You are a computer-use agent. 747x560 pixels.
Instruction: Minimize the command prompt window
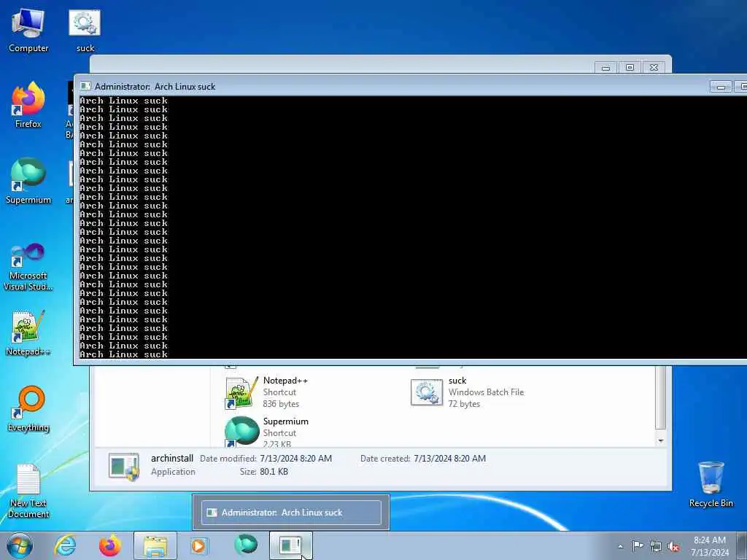[x=721, y=86]
